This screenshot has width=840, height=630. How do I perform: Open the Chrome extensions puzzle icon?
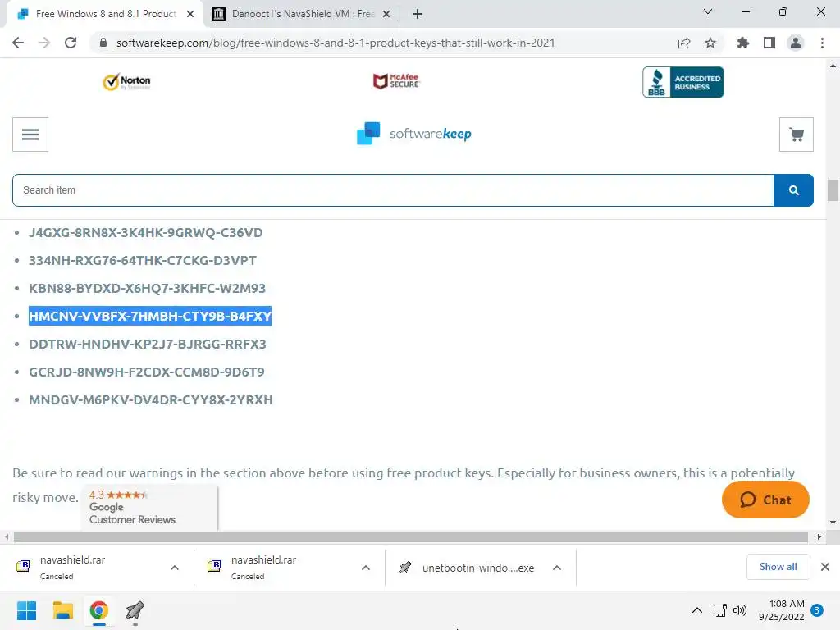(742, 43)
